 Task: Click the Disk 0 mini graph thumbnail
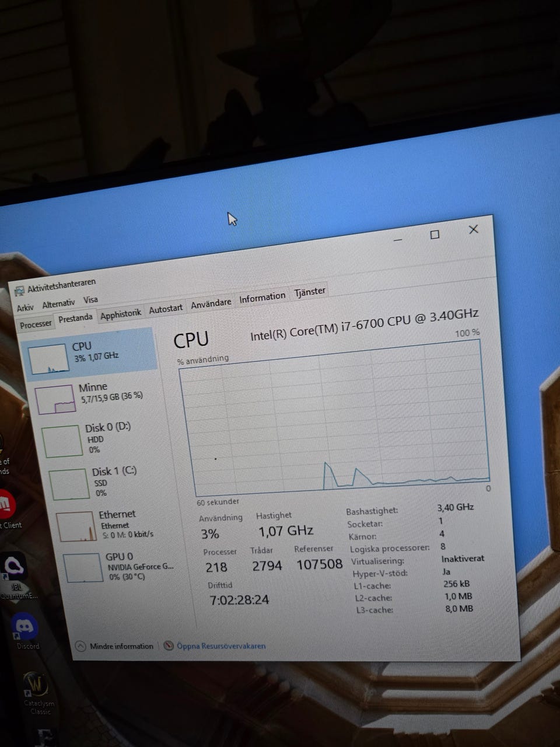point(62,441)
